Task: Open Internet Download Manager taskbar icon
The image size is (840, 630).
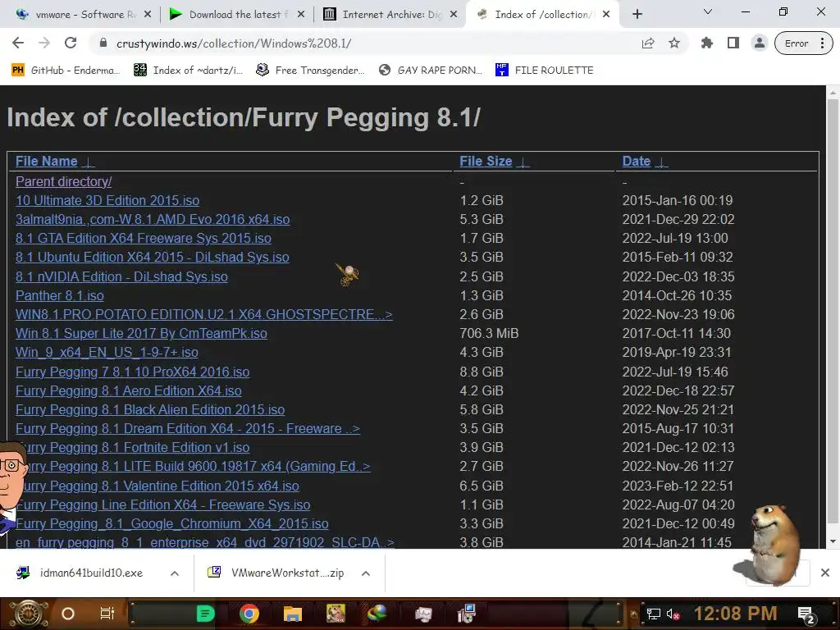Action: click(377, 614)
